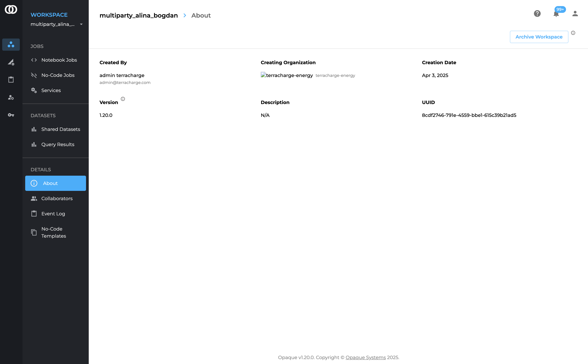Viewport: 588px width, 364px height.
Task: Open notifications bell with 99+ badge
Action: click(556, 14)
